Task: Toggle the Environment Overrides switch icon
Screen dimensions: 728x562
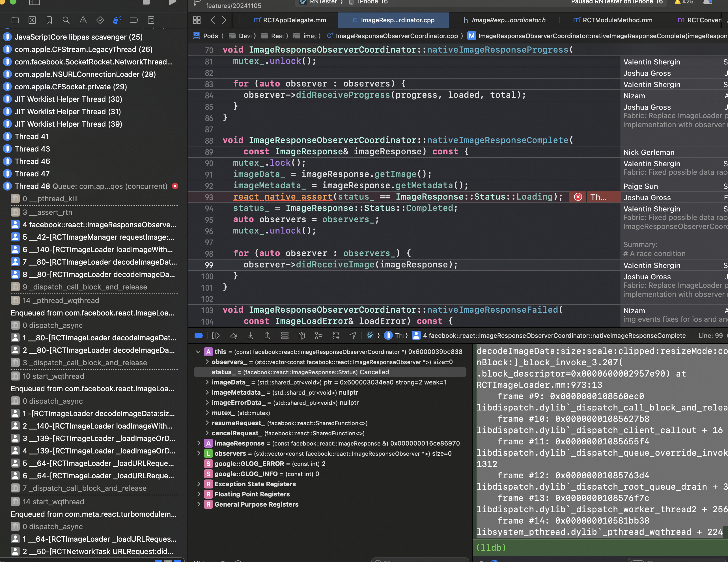Action: click(x=336, y=336)
